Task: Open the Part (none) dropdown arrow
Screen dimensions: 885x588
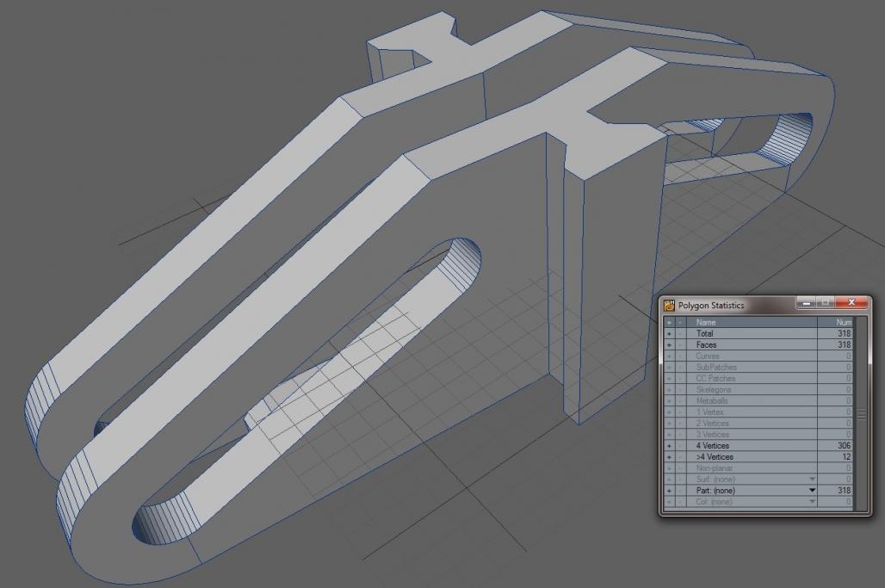Action: coord(811,491)
